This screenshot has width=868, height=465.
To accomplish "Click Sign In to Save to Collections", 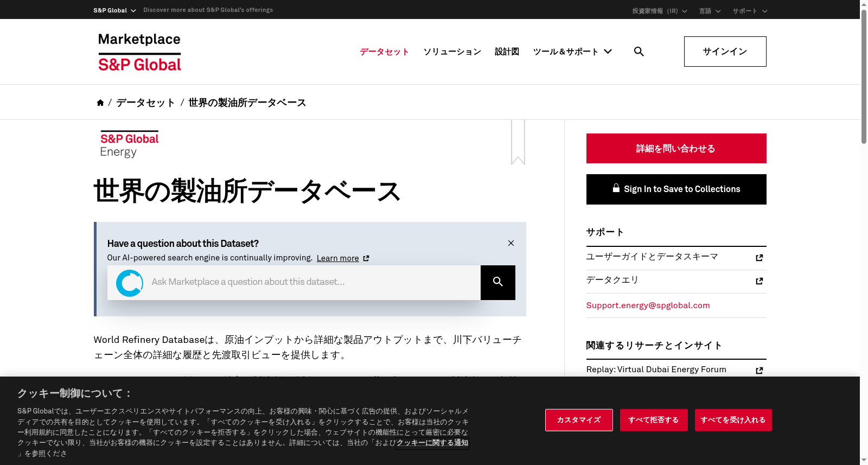I will 676,189.
